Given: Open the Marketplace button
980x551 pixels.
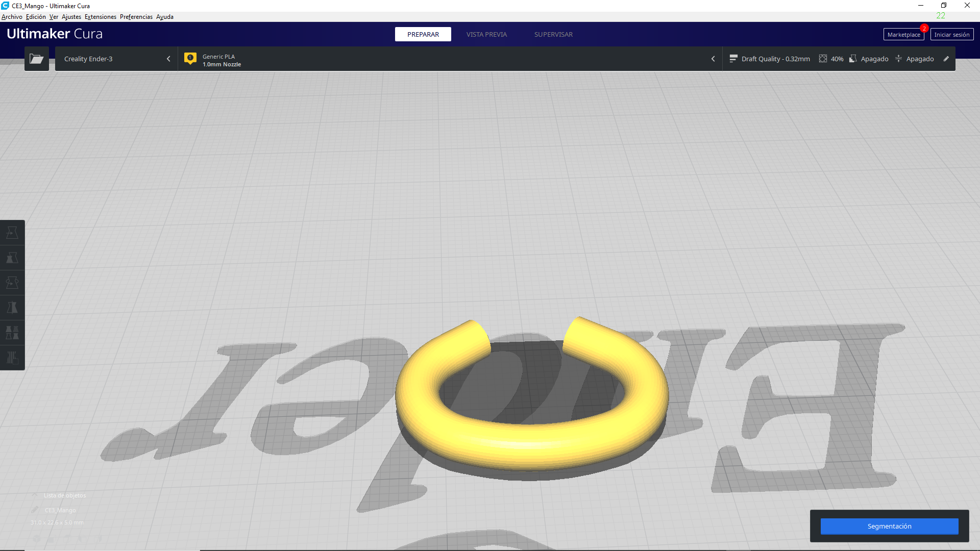Looking at the screenshot, I should tap(903, 35).
